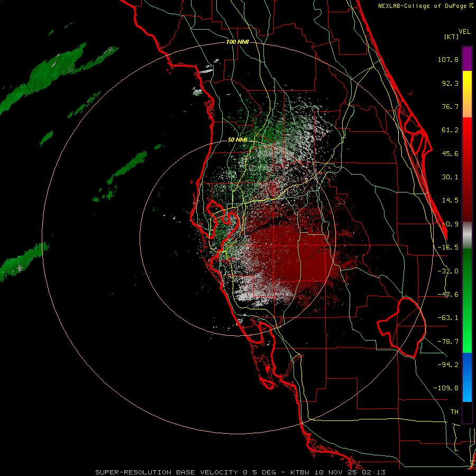Click the -47.6 velocity scale value
Screen dimensions: 476x476
[x=448, y=295]
